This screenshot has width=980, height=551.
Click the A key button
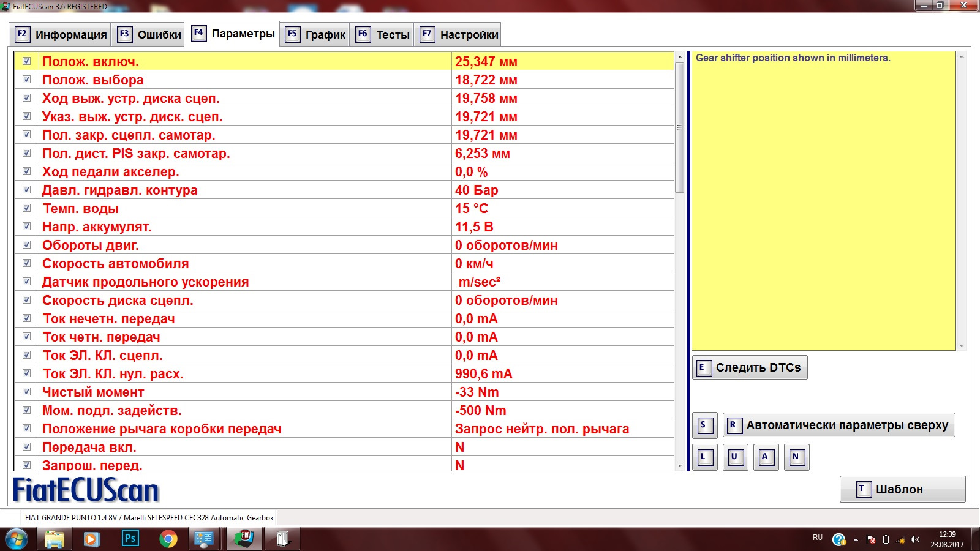(766, 457)
